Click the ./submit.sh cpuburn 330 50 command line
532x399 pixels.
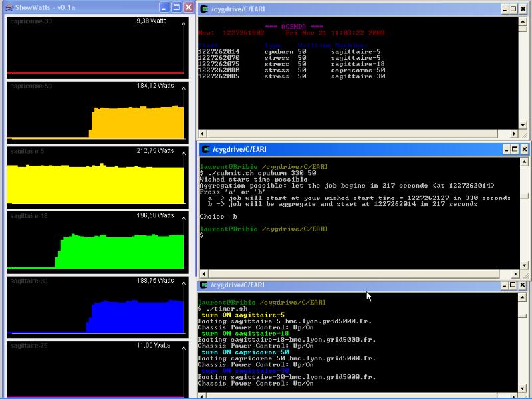[x=258, y=173]
